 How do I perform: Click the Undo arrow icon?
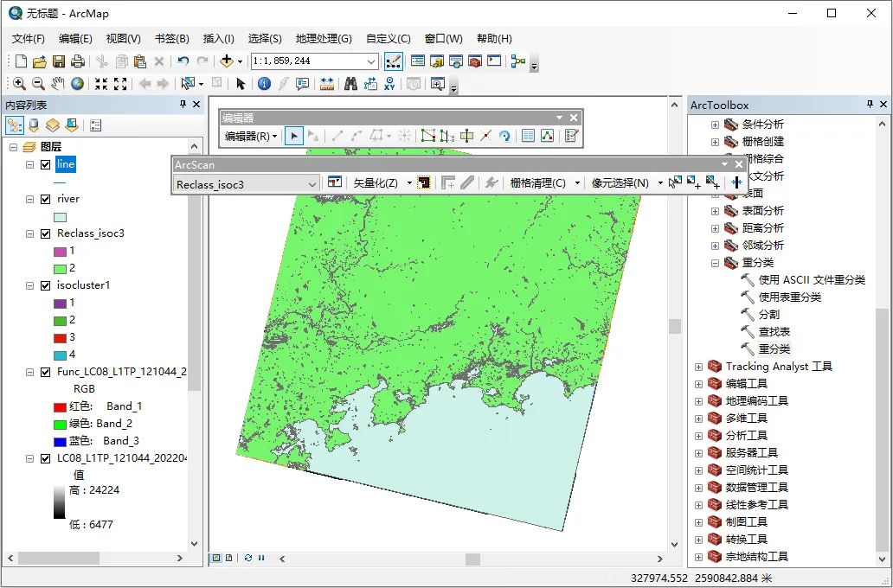click(x=183, y=61)
